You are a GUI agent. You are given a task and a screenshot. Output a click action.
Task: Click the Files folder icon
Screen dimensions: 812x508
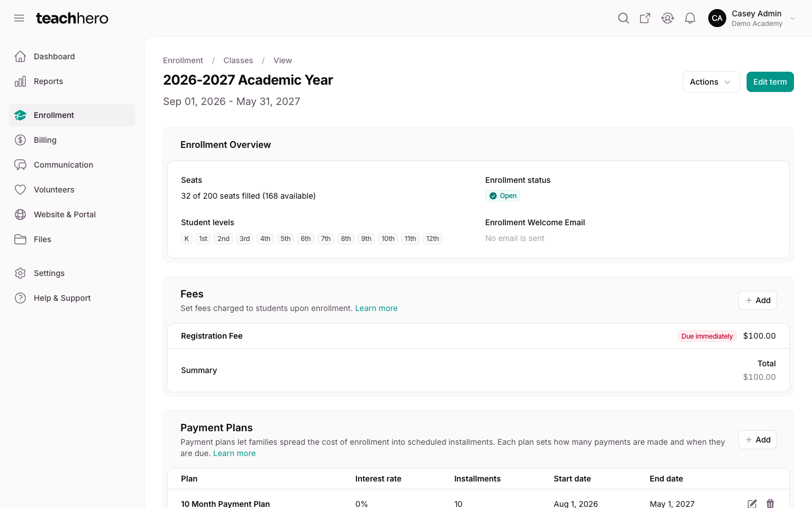[20, 239]
